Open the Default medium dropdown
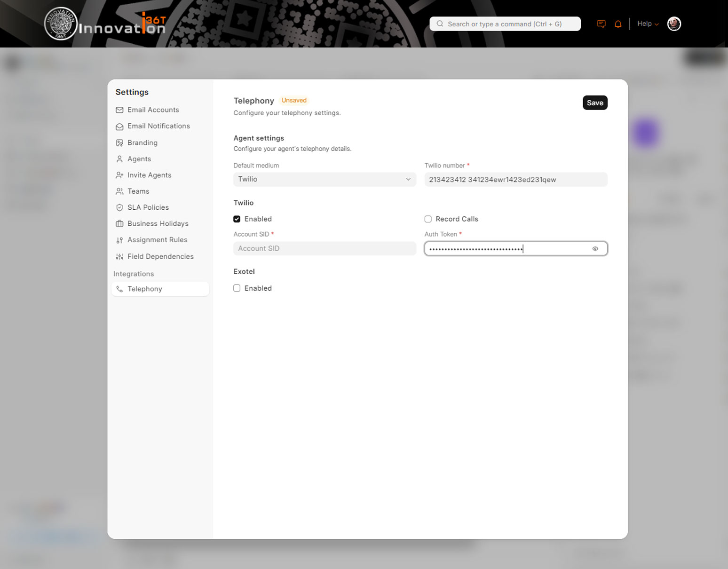This screenshot has height=569, width=728. pyautogui.click(x=324, y=179)
